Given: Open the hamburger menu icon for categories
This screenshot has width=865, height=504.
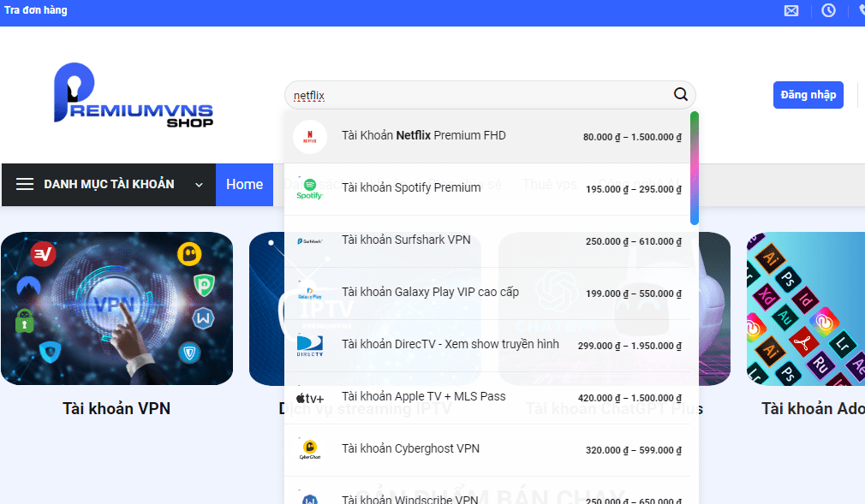Looking at the screenshot, I should point(25,185).
